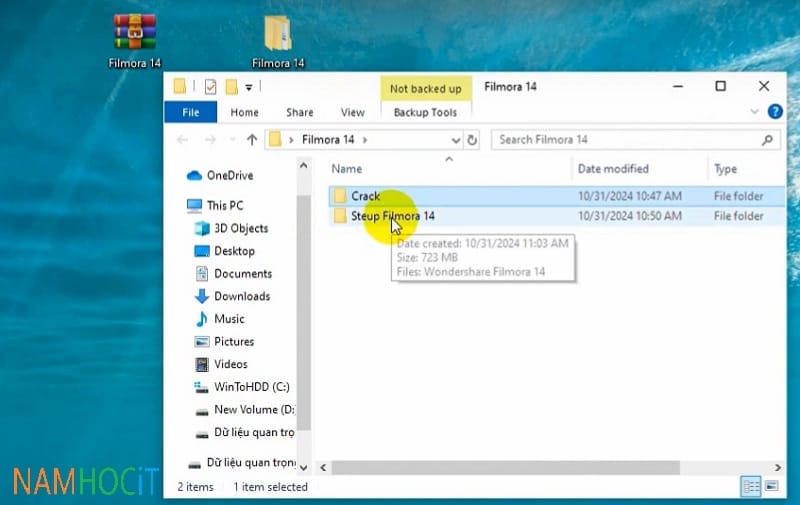Switch to Details view in status bar
800x505 pixels.
[x=751, y=487]
